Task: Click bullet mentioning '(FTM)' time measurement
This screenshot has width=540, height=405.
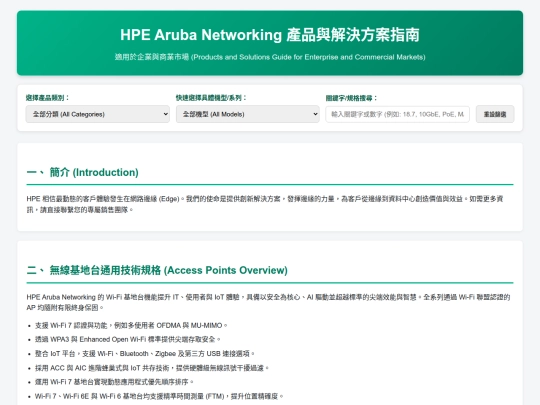Action: 159,396
